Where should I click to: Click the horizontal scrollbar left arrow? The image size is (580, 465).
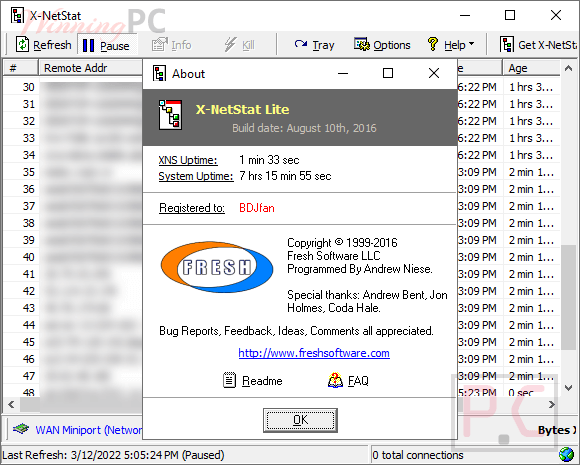[11, 404]
